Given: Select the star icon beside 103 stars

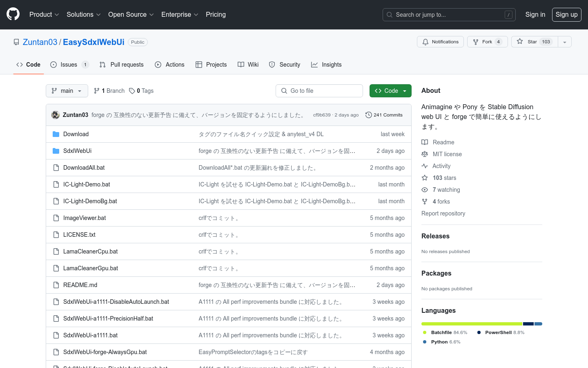Looking at the screenshot, I should [425, 178].
